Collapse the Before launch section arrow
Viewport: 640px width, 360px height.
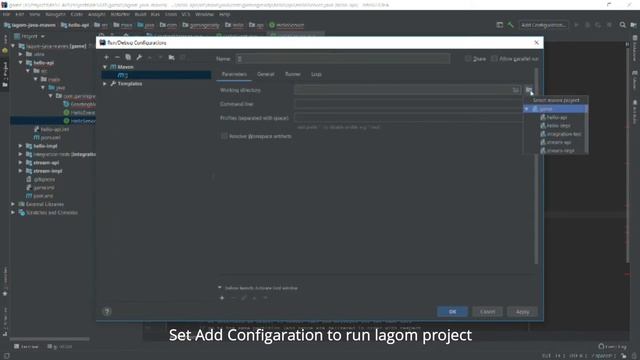pos(220,288)
